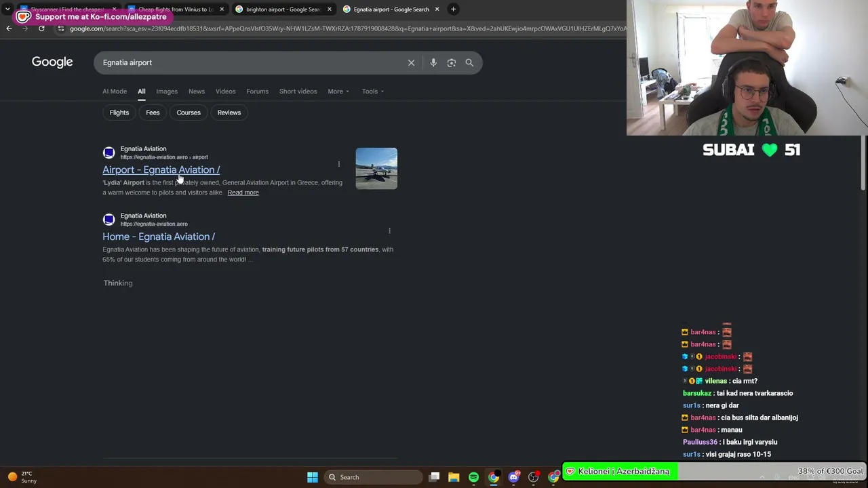
Task: Switch to the Skyscanner tab
Action: pos(66,9)
